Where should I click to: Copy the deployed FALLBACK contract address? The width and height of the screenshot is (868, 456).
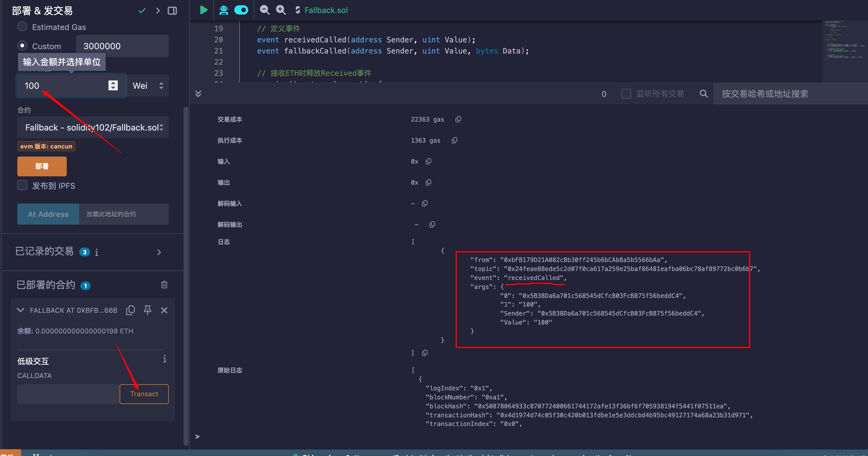coord(130,310)
